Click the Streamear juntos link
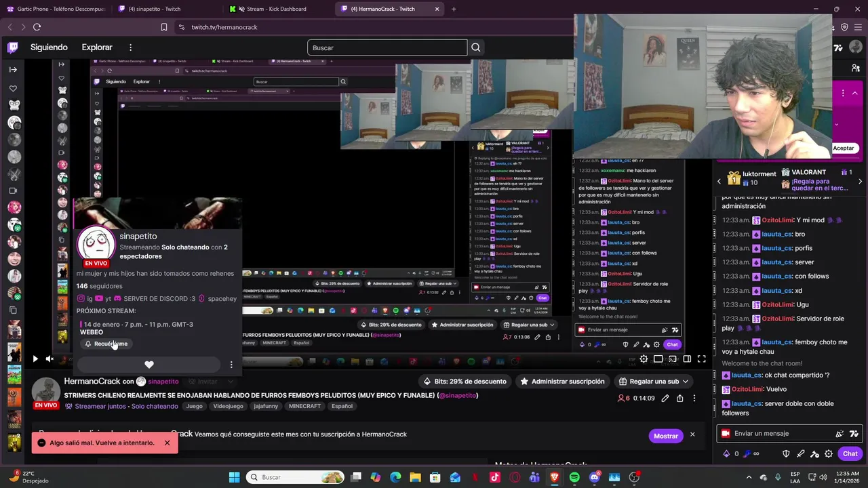The image size is (868, 488). point(100,406)
